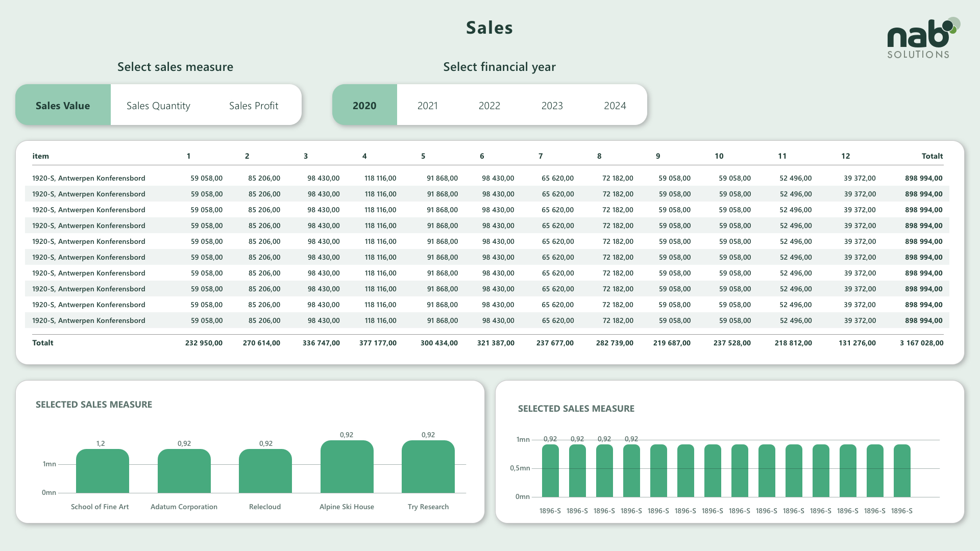Select the Sales Value measure

pyautogui.click(x=63, y=106)
